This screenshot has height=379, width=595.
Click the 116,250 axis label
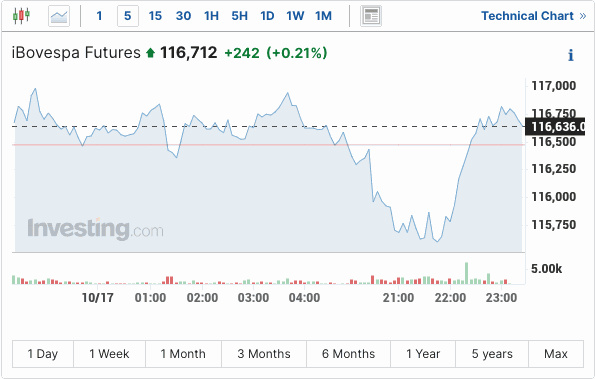tap(554, 169)
